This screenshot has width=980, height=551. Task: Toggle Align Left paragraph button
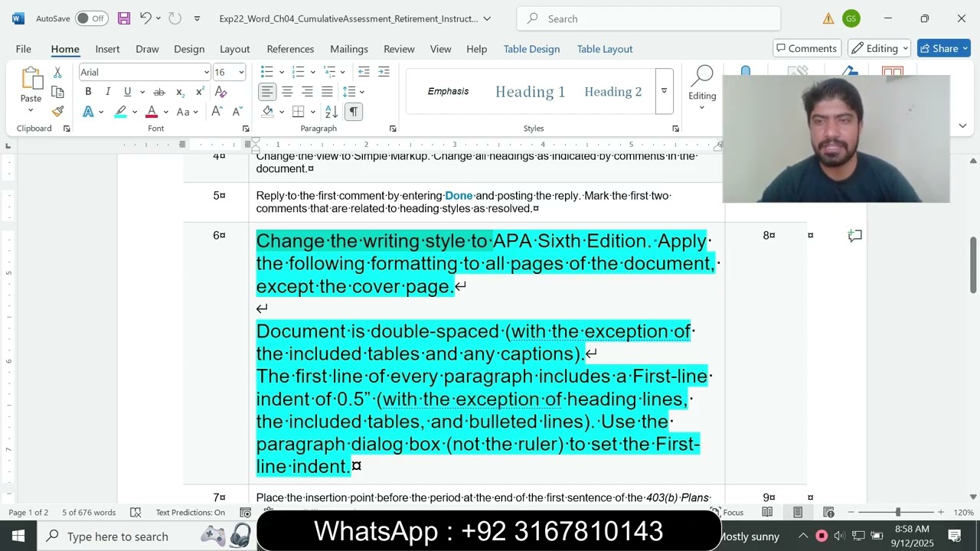click(266, 92)
